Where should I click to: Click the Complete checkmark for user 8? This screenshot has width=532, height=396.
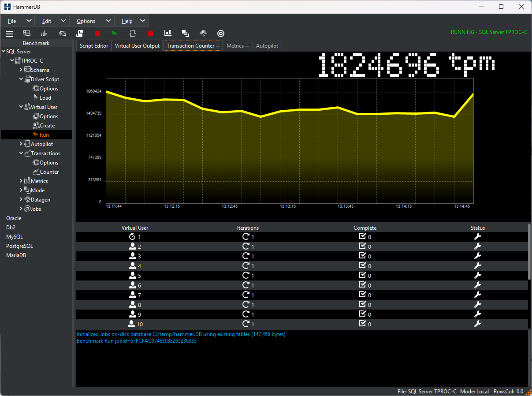tap(363, 304)
